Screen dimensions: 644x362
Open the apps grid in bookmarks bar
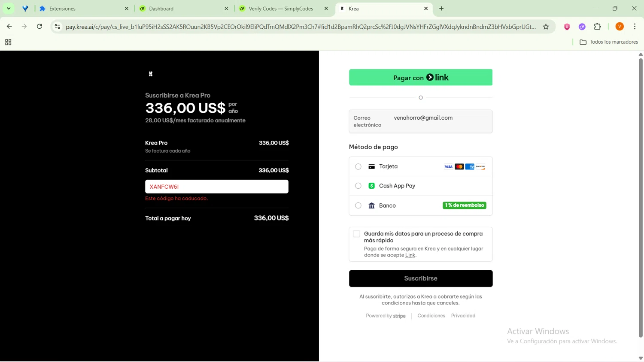tap(8, 42)
